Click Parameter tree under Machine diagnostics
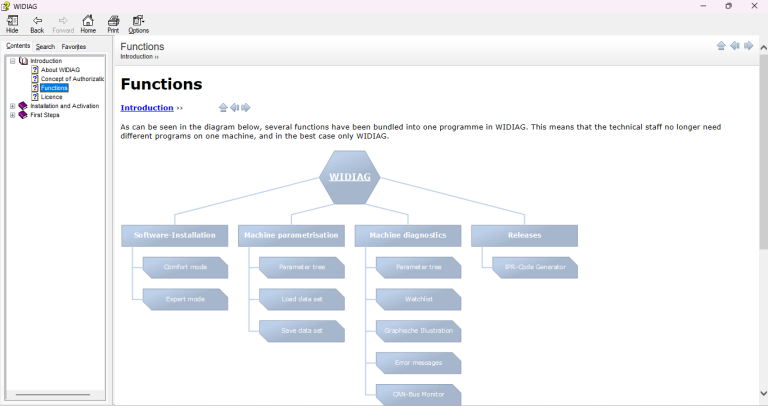The width and height of the screenshot is (768, 406). pyautogui.click(x=418, y=267)
